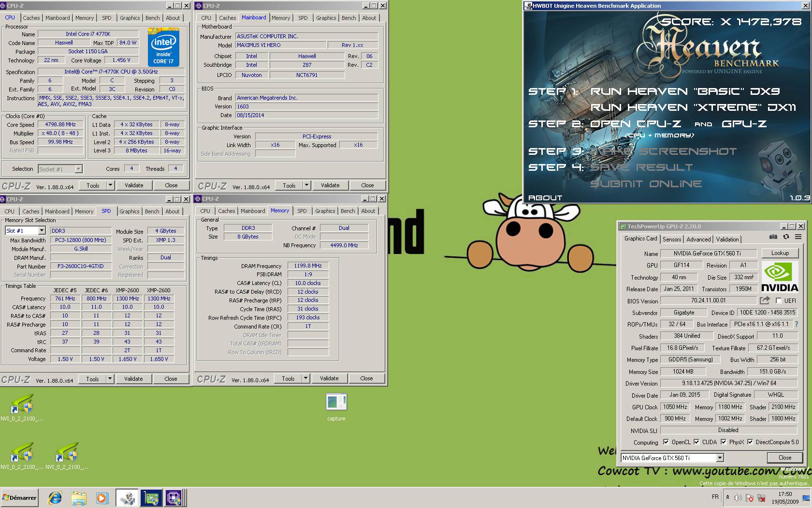The height and width of the screenshot is (508, 812).
Task: Click OPEN CPU-Z in Heaven step 2
Action: 635,124
